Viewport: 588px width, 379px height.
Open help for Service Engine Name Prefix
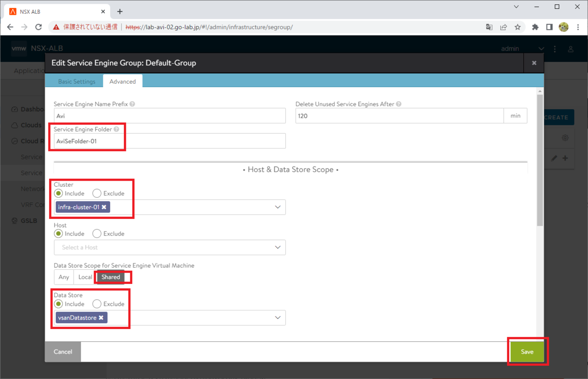(132, 104)
